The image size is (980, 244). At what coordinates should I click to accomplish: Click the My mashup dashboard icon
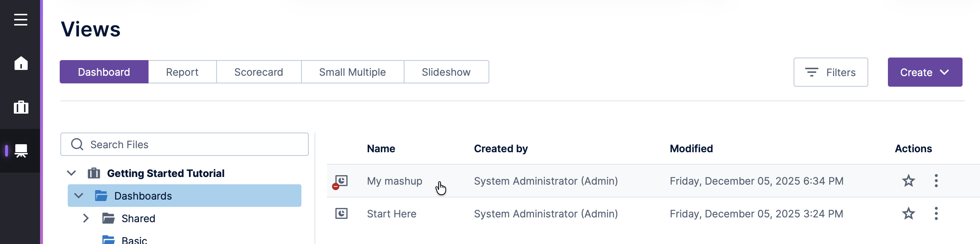pyautogui.click(x=341, y=181)
